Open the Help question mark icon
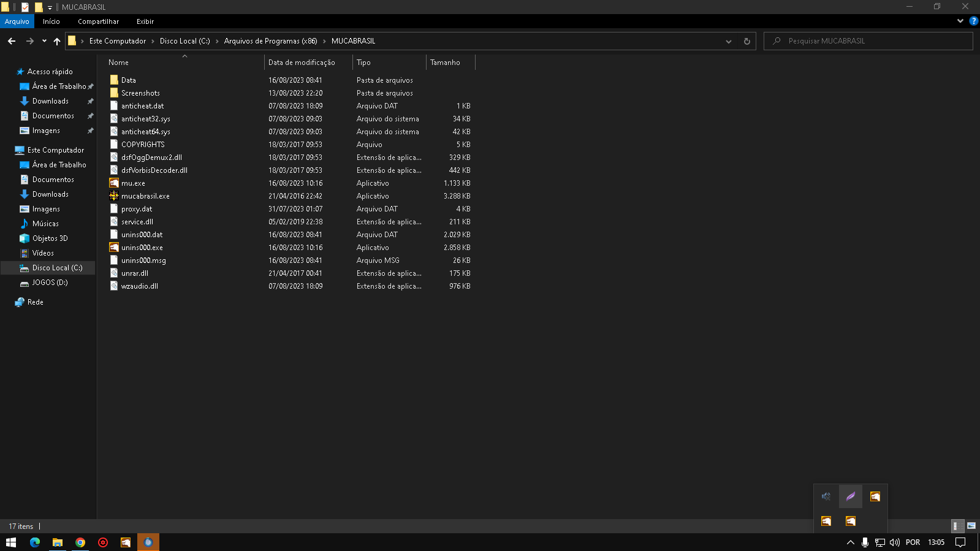 [x=973, y=21]
